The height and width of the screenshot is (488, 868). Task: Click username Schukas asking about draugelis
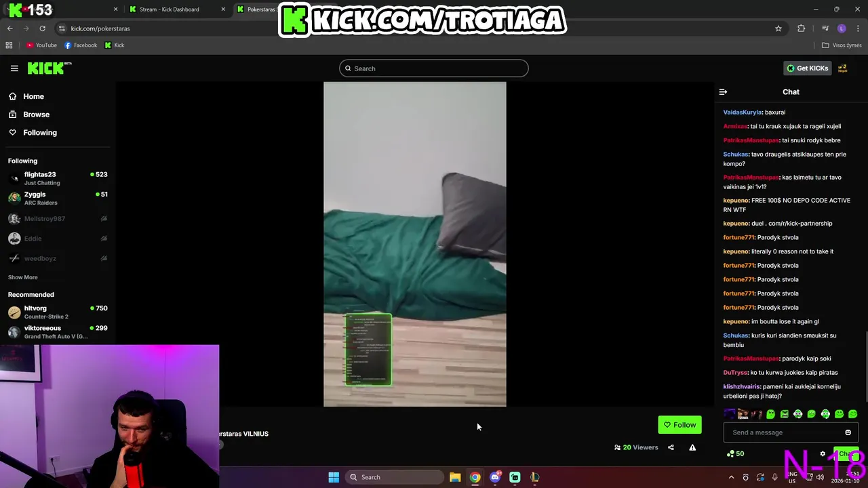click(x=736, y=155)
